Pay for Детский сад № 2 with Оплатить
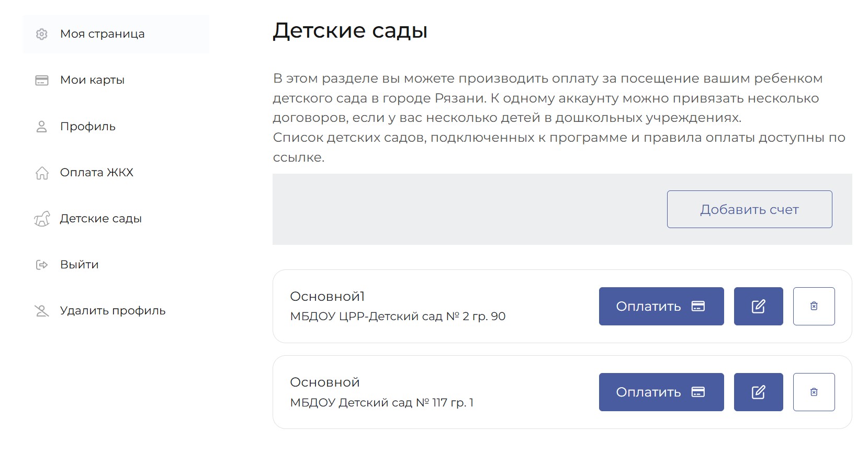This screenshot has width=868, height=452. (661, 306)
